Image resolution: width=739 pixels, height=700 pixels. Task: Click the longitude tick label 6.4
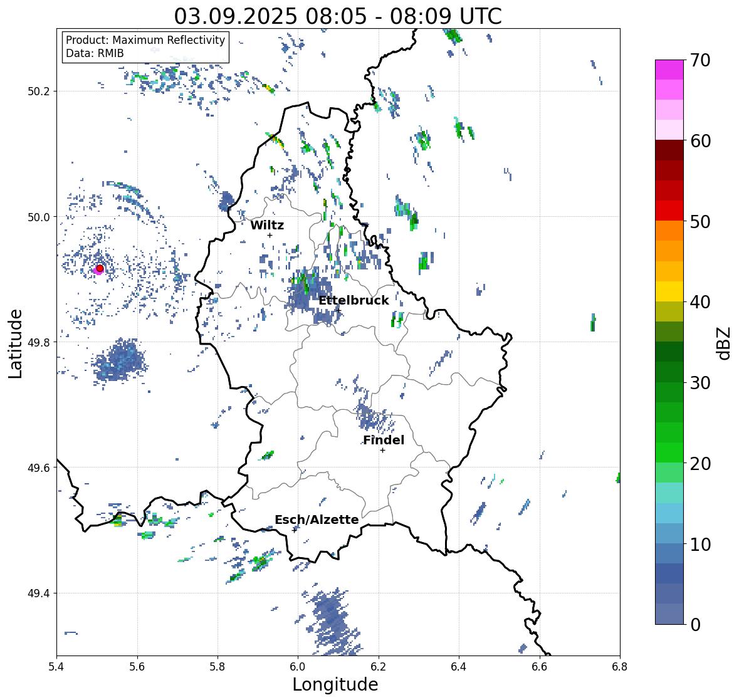click(459, 666)
